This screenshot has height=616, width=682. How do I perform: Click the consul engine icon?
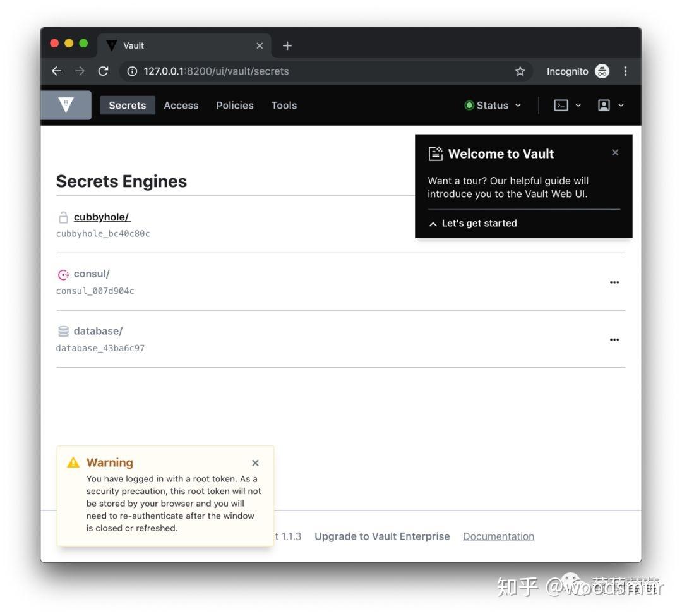63,275
